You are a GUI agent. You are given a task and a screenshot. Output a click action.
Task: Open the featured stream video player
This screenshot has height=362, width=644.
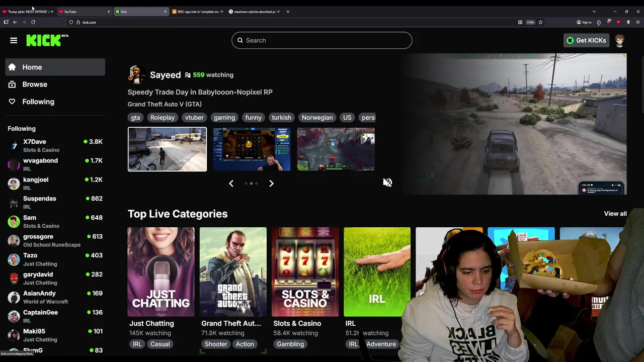point(514,124)
